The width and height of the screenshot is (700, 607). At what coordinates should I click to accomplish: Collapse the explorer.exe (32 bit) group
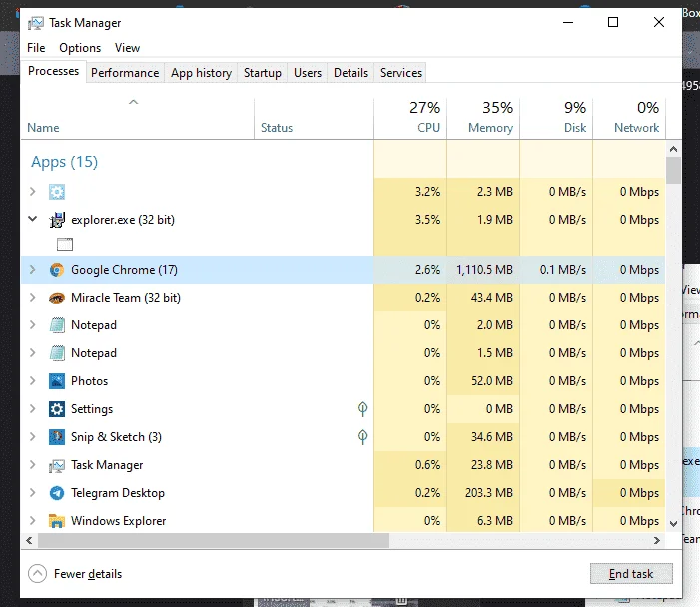click(33, 219)
